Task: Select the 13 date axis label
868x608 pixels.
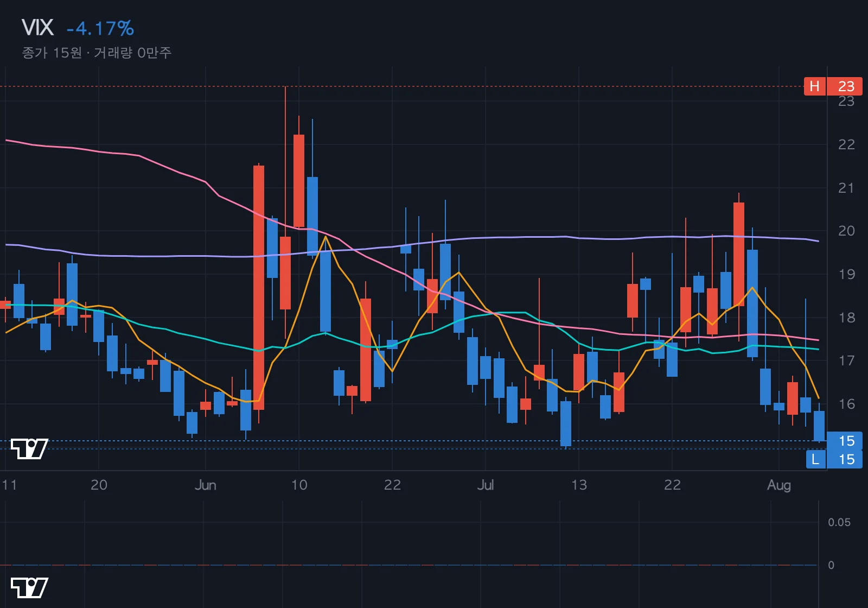Action: click(x=579, y=485)
